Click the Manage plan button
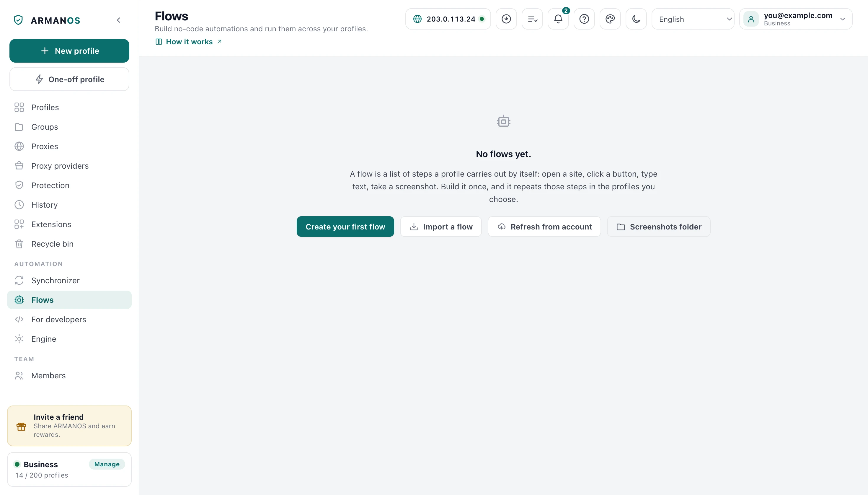 [x=107, y=464]
